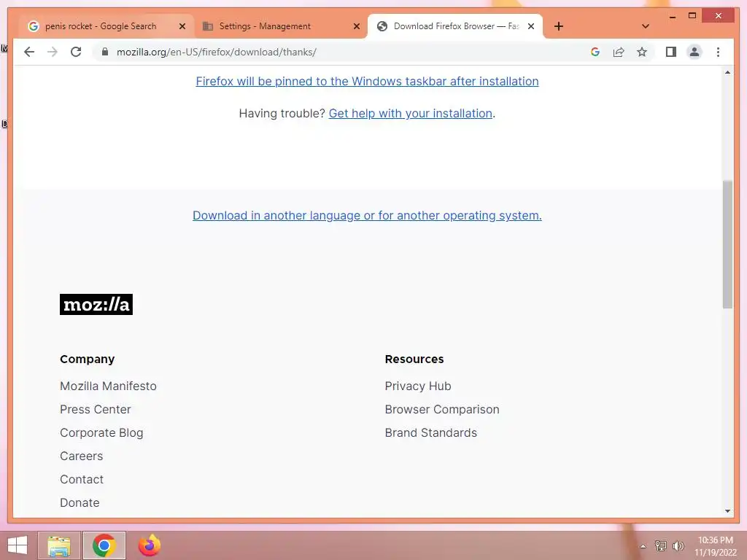747x560 pixels.
Task: Reload the Mozilla page
Action: [76, 52]
